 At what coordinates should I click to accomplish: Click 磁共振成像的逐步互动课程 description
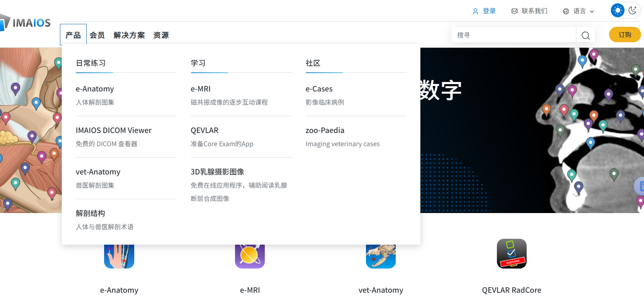click(229, 102)
